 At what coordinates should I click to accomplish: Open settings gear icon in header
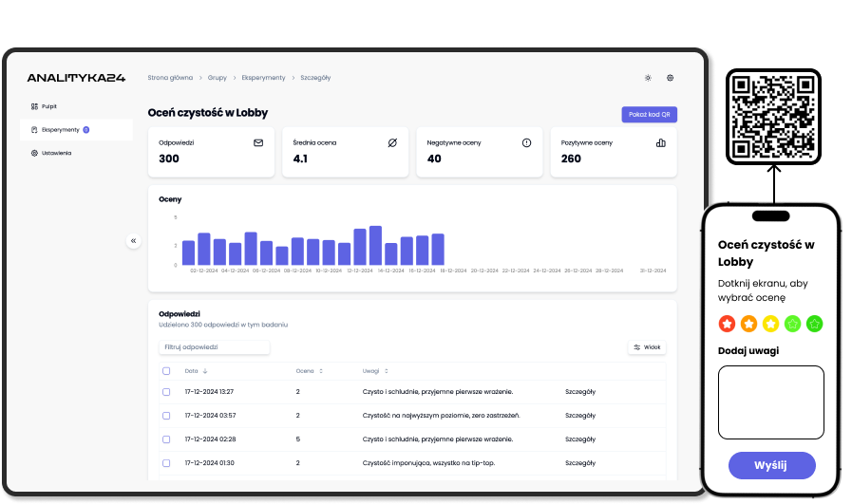point(670,78)
